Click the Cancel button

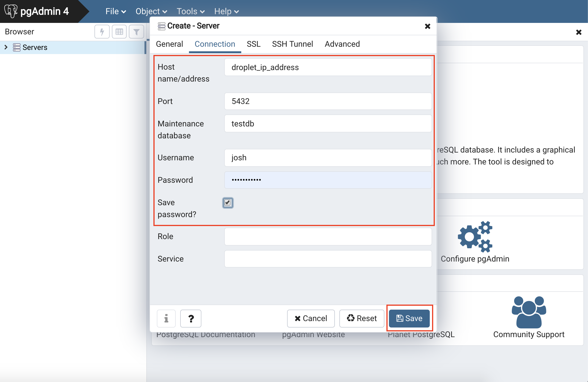311,318
